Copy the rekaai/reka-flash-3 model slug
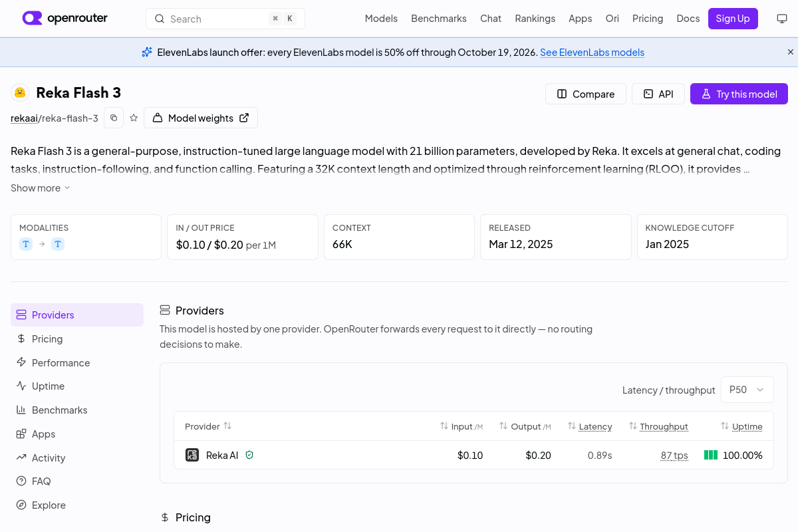This screenshot has height=532, width=798. [x=114, y=118]
